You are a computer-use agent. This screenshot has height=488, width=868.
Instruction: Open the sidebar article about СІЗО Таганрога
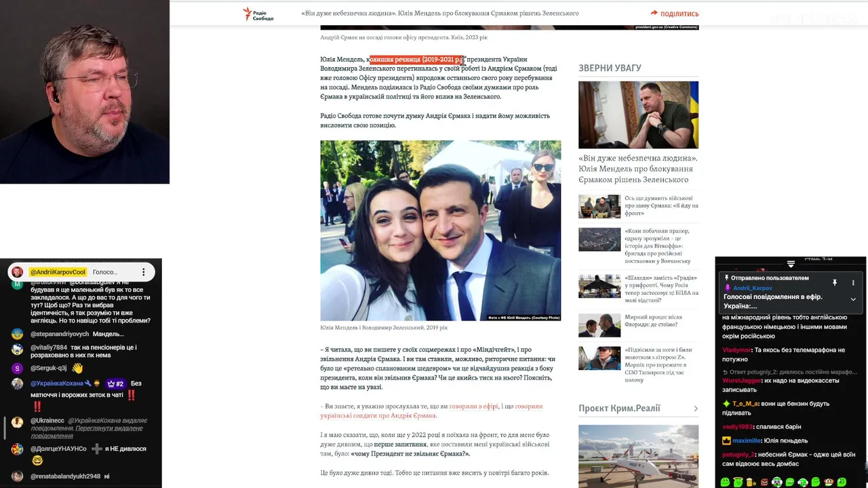coord(659,365)
